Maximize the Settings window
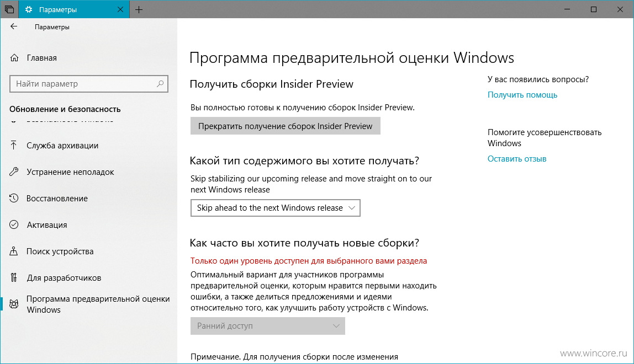634x364 pixels. click(x=594, y=9)
